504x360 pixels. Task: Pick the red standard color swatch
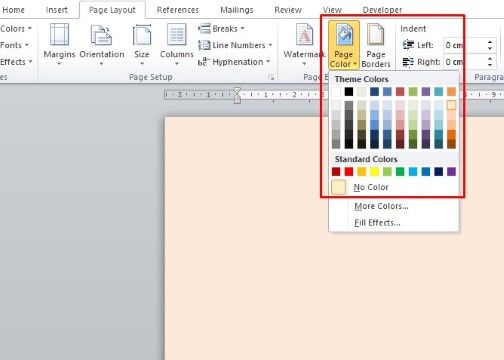[349, 172]
